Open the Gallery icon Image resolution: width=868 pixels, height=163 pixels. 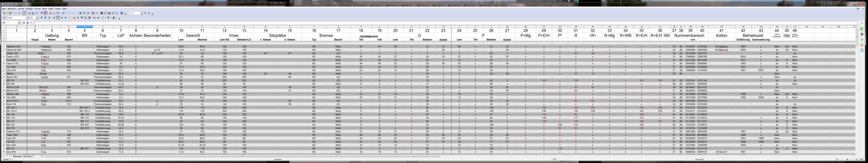[x=109, y=13]
